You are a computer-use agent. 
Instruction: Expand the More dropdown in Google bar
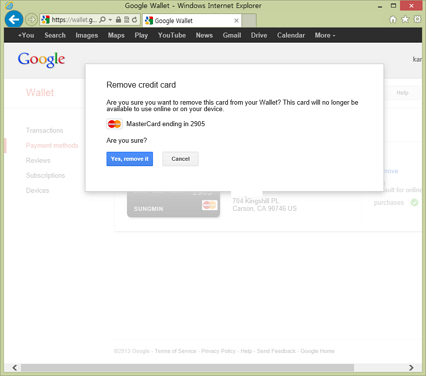point(325,35)
